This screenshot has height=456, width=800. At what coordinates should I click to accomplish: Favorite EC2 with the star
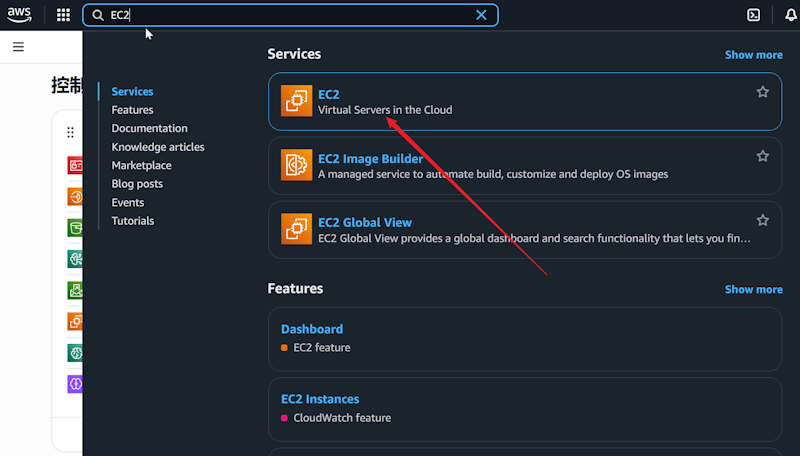[762, 92]
